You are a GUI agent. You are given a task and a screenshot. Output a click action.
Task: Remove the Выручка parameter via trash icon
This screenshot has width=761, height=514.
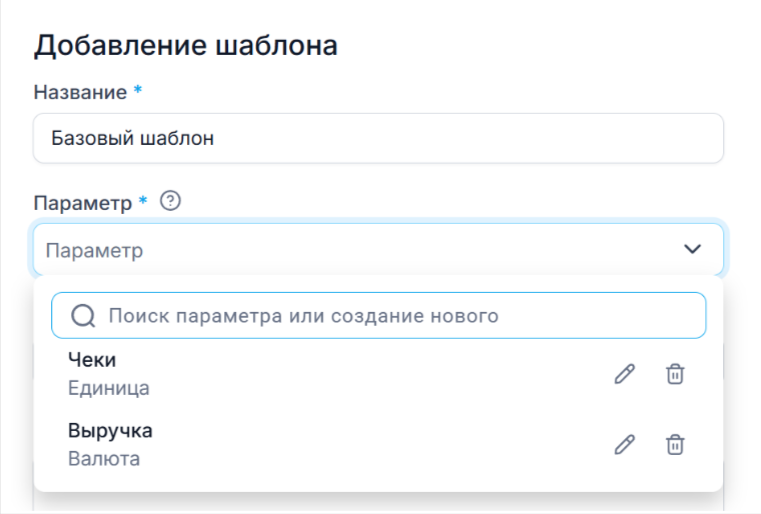tap(676, 445)
